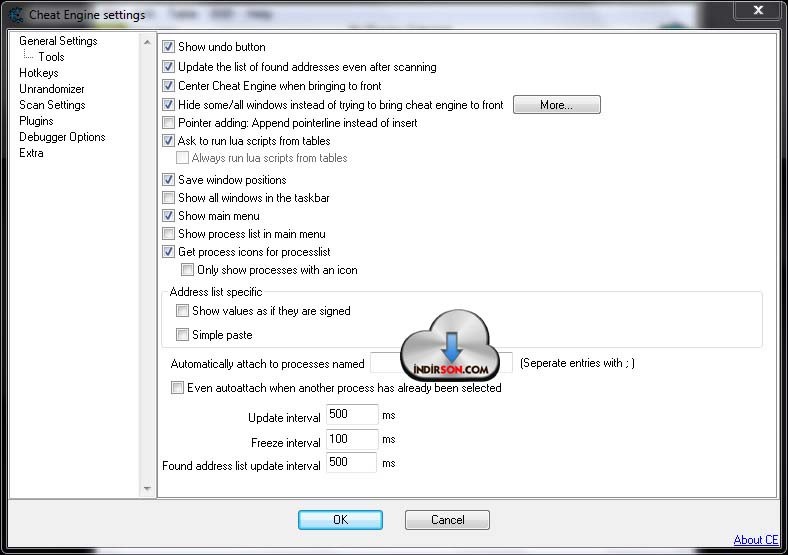The width and height of the screenshot is (788, 555).
Task: Confirm settings with the OK button
Action: (340, 520)
